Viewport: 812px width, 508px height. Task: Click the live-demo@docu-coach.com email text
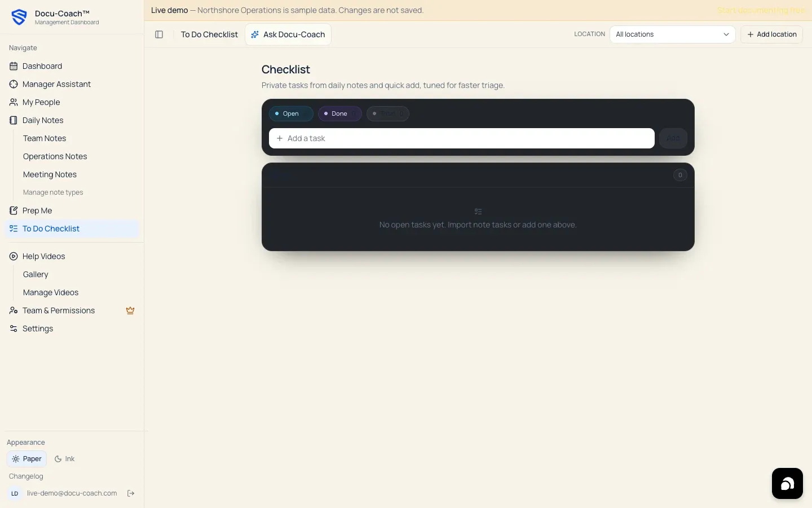pos(72,493)
